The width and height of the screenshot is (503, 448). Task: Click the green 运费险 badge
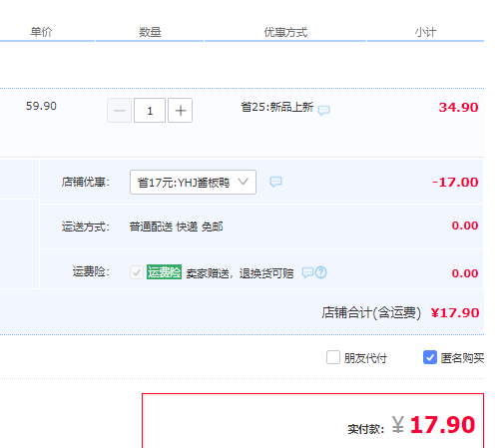(x=164, y=272)
